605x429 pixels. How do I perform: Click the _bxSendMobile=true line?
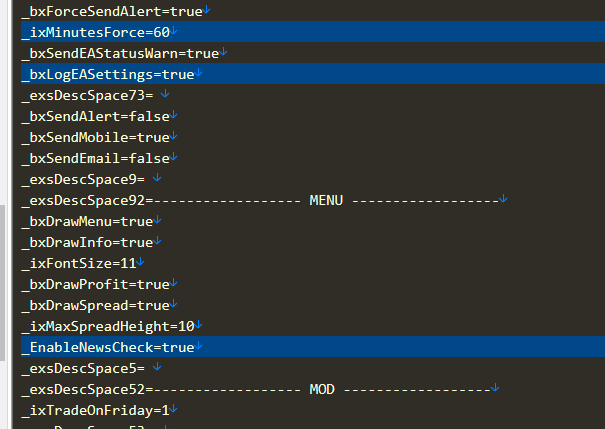tap(100, 137)
